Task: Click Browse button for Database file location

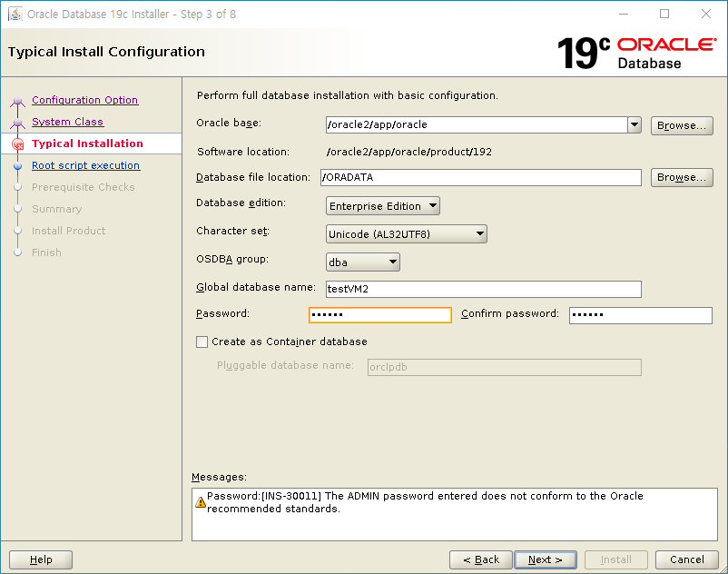Action: coord(682,177)
